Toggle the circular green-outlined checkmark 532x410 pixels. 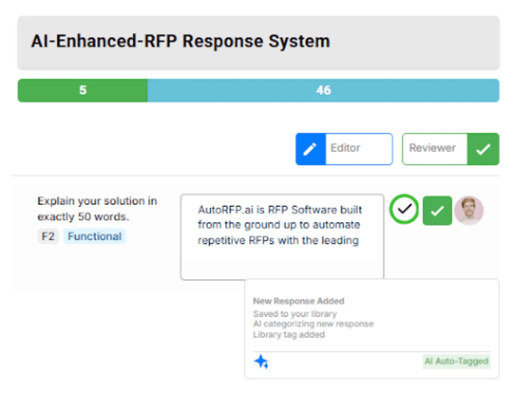[404, 209]
